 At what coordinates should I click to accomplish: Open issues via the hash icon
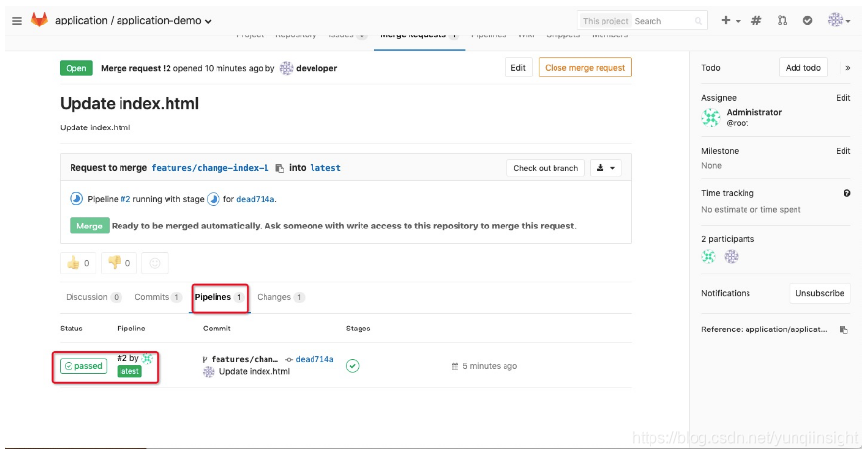(756, 20)
